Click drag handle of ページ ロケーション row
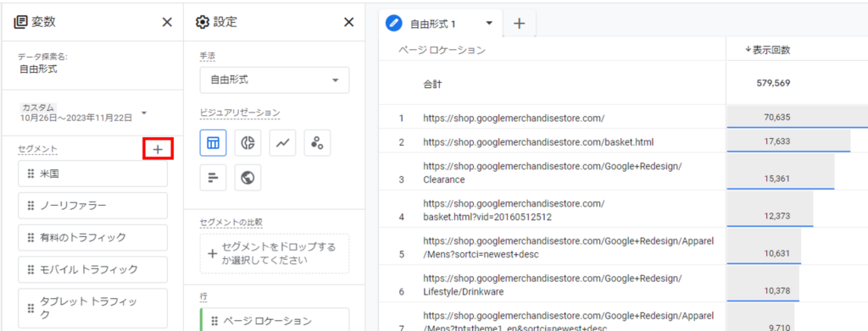This screenshot has height=331, width=868. click(214, 321)
